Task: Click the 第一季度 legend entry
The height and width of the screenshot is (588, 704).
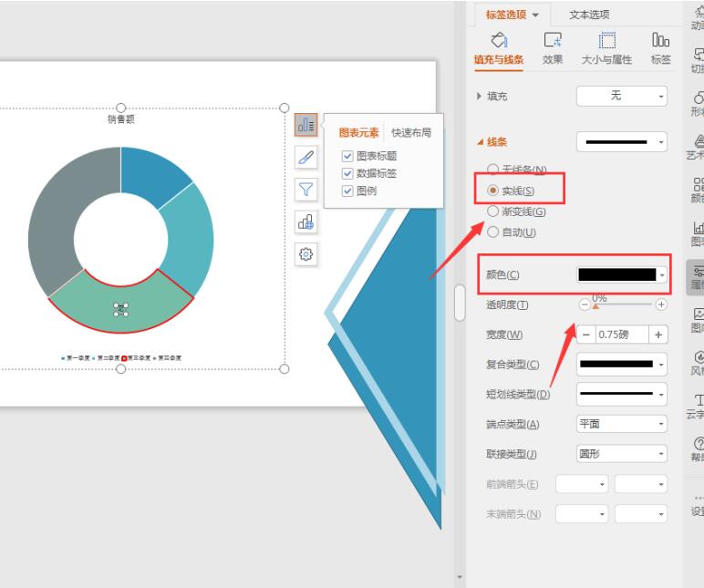Action: 76,357
